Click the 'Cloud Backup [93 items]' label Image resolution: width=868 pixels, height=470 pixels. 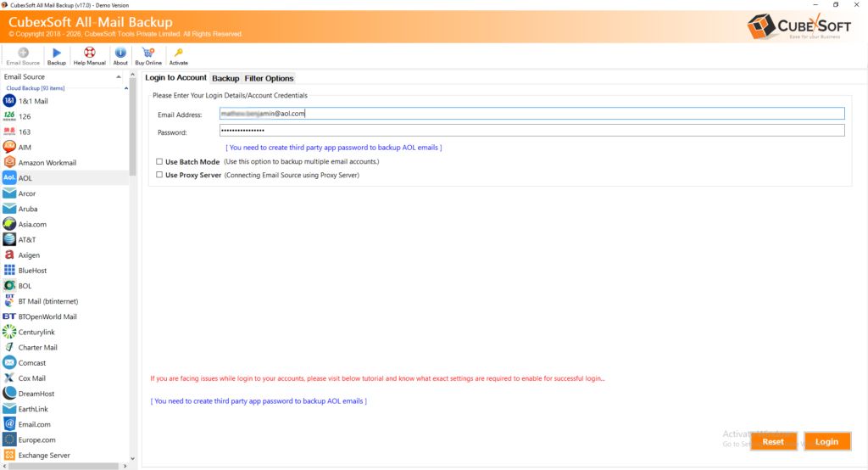(x=36, y=88)
